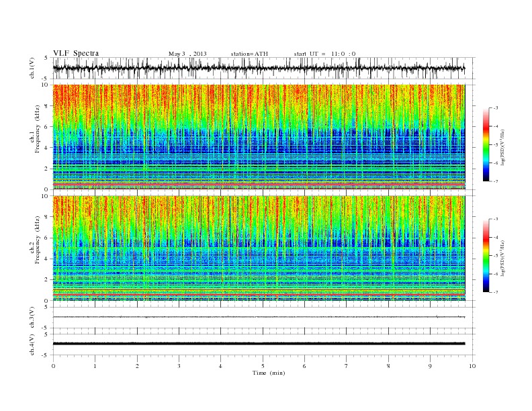Click the '8' kHz tick on ch.1 frequency axis
The image size is (532, 411).
coord(47,106)
